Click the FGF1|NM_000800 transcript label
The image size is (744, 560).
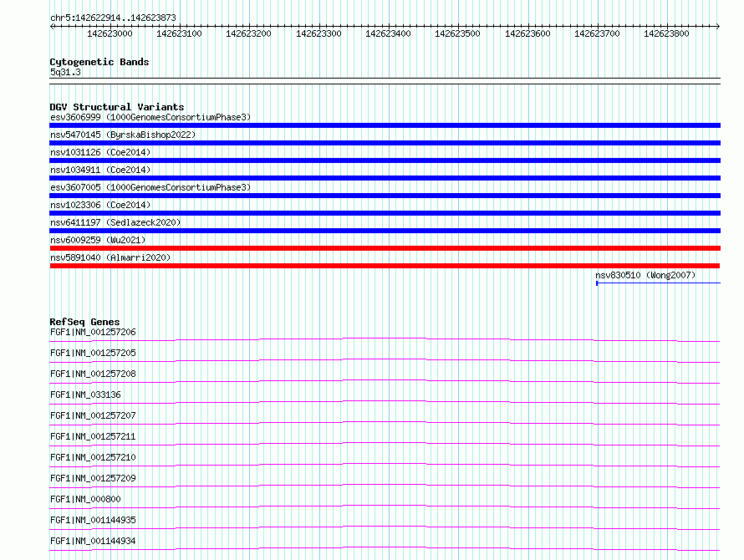point(85,499)
